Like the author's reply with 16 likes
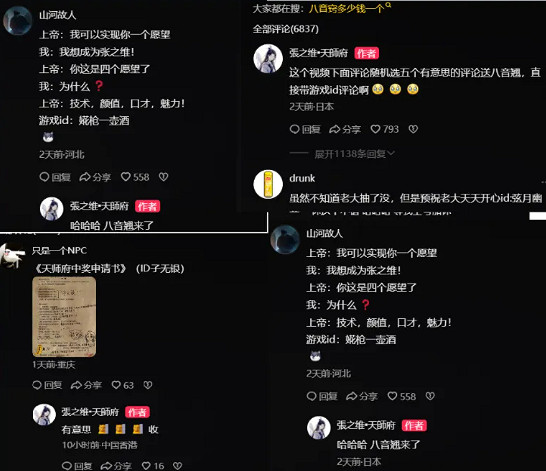546x471 pixels. [153, 466]
